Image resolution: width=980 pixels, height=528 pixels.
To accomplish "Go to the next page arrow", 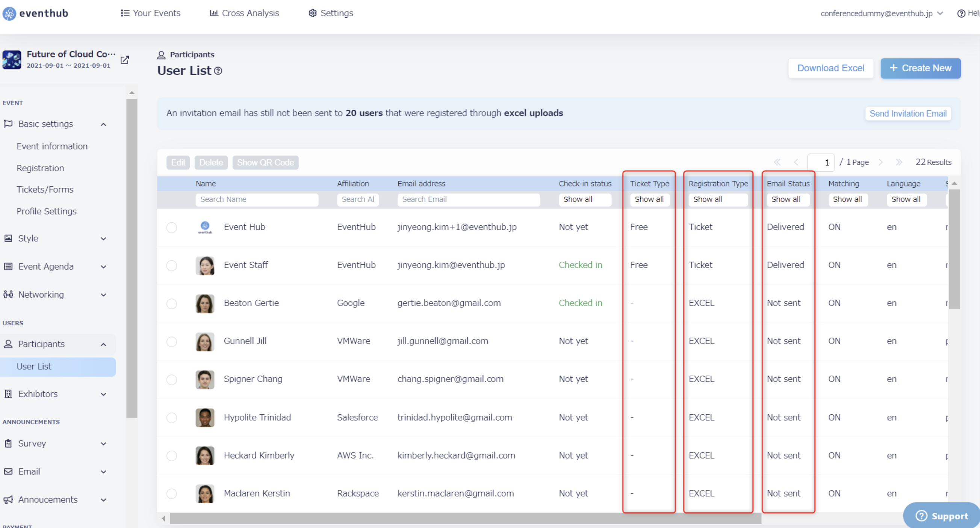I will click(x=880, y=162).
